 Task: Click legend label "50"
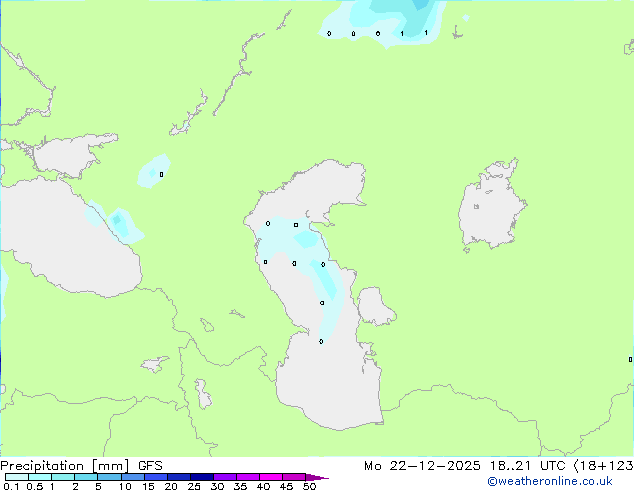coord(309,486)
